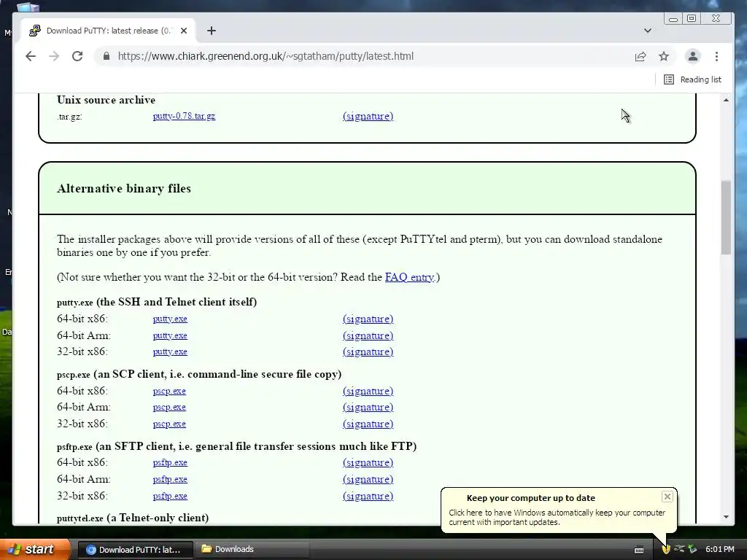Download 64-bit x86 putty.exe
Screen dimensions: 747x560
click(x=170, y=319)
